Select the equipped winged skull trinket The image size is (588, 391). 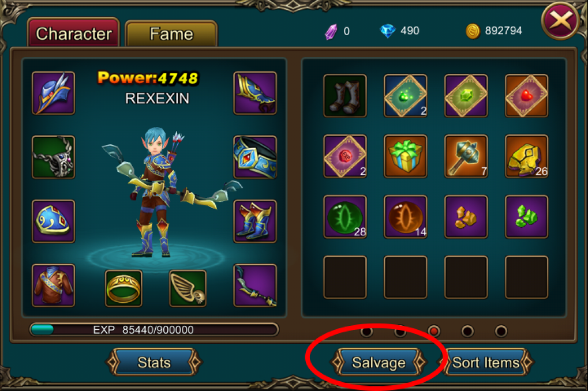[x=188, y=288]
